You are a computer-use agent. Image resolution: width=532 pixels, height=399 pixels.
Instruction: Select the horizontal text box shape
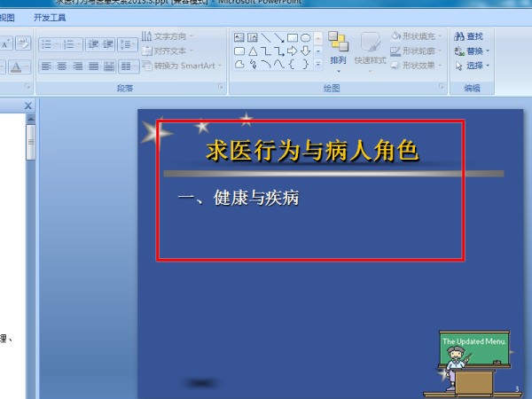[239, 37]
